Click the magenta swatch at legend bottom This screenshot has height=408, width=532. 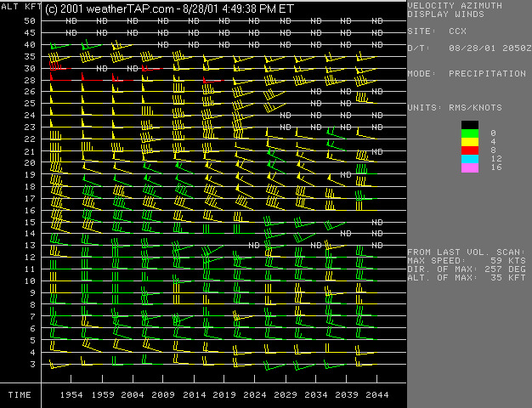(469, 167)
